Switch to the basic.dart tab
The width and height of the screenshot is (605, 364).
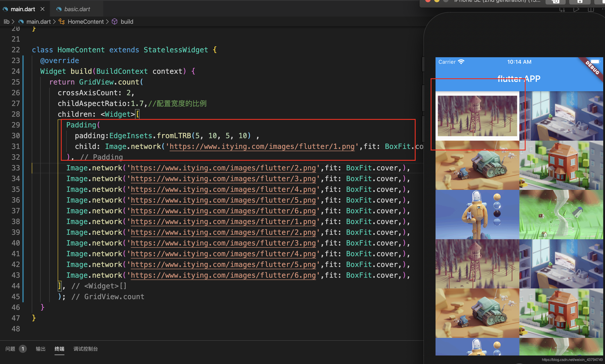pos(77,9)
